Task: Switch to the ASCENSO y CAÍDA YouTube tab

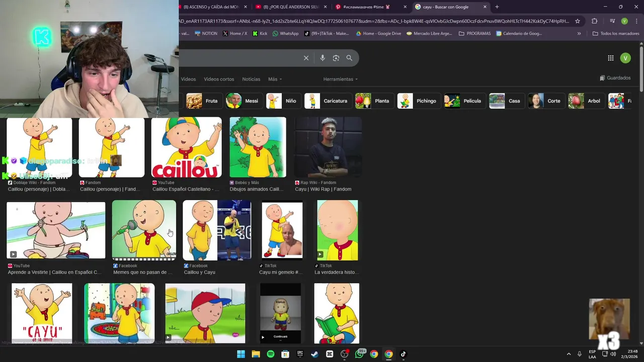Action: click(211, 7)
